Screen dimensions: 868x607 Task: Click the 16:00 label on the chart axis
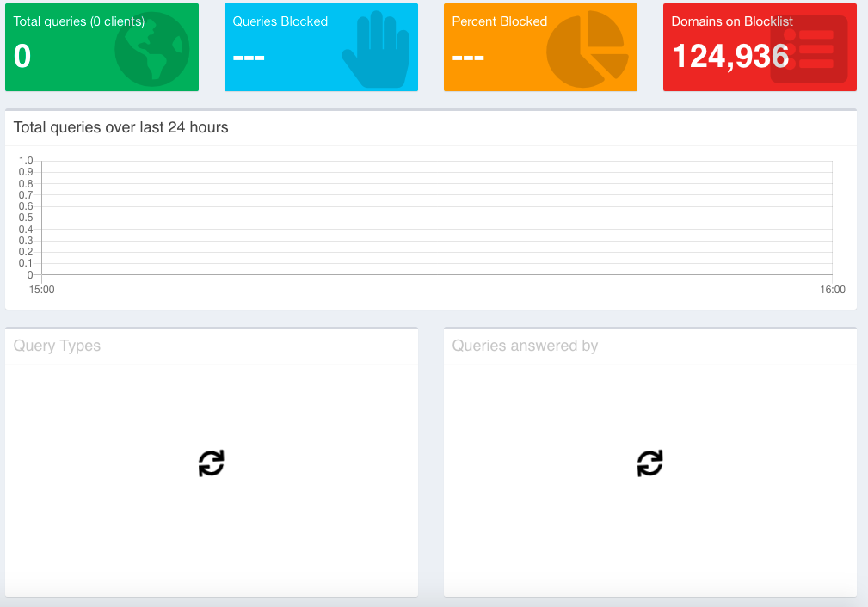[x=832, y=290]
